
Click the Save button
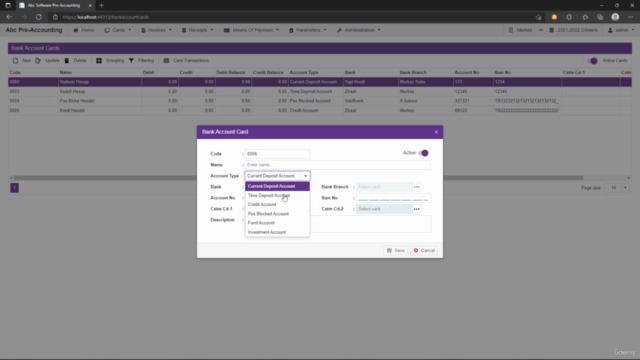396,251
